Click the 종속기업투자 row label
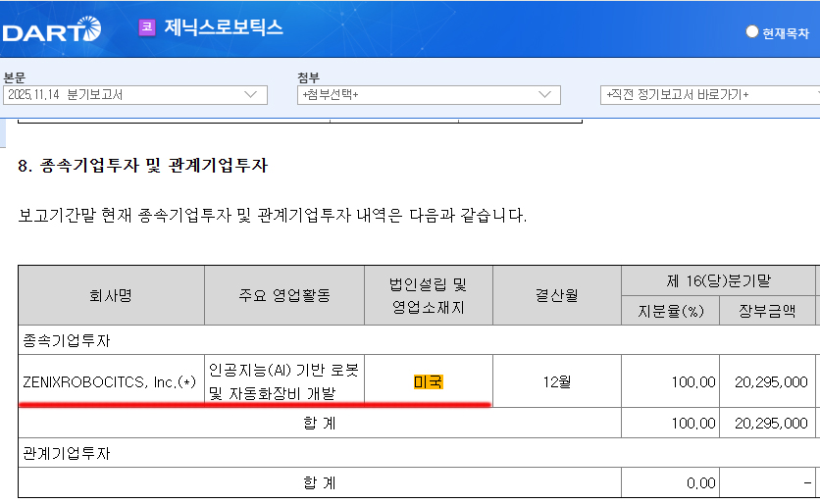Viewport: 820px width, 504px height. (x=67, y=341)
